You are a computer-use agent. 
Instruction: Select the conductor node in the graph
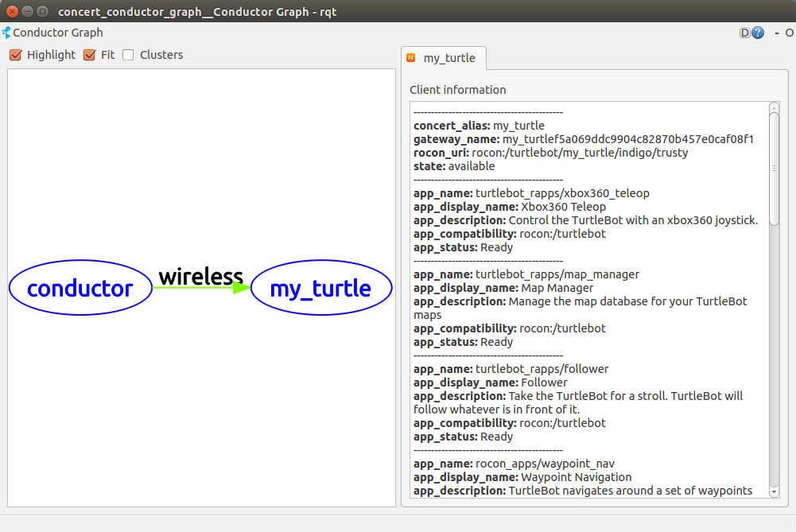80,288
